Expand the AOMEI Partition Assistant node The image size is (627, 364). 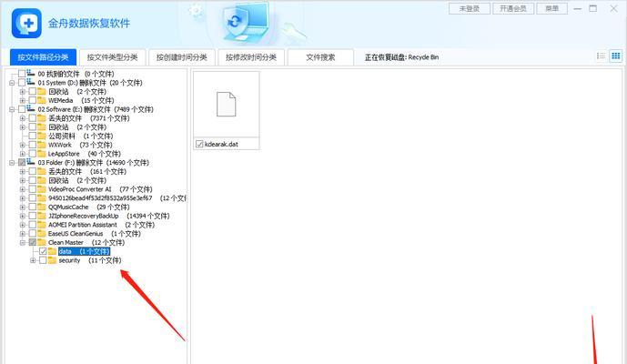[x=23, y=225]
